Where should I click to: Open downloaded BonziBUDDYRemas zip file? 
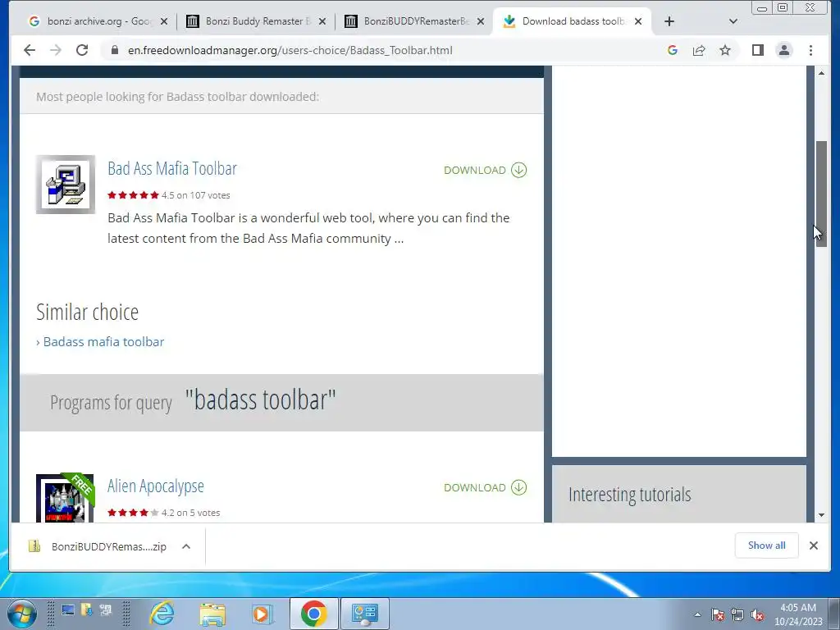(98, 546)
